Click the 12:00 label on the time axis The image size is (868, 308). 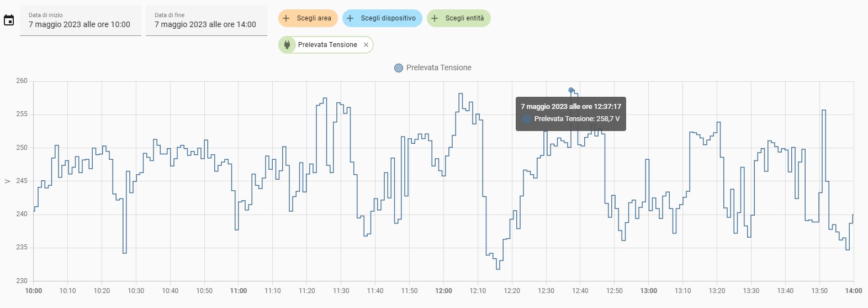pos(443,291)
